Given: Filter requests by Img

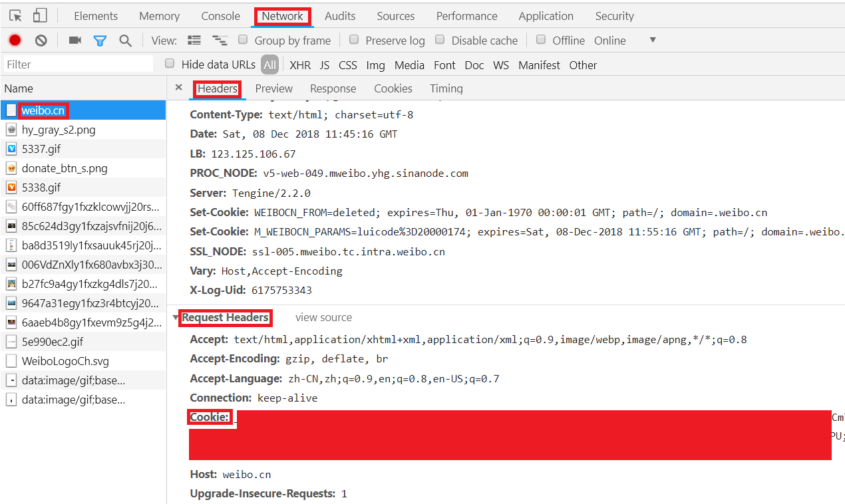Looking at the screenshot, I should (375, 65).
